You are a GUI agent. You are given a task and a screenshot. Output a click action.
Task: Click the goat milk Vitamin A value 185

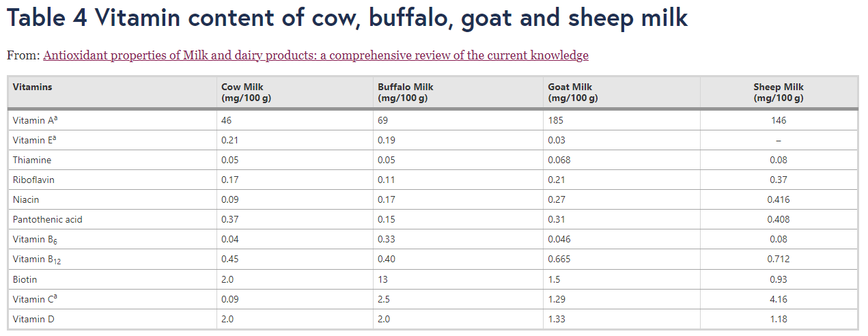[555, 120]
